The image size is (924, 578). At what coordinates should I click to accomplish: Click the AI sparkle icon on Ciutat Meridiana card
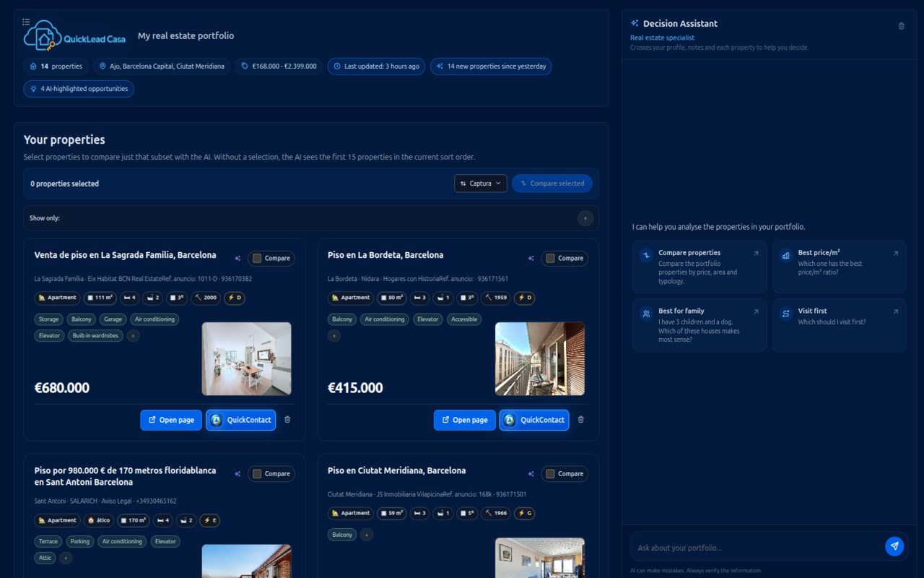point(531,474)
